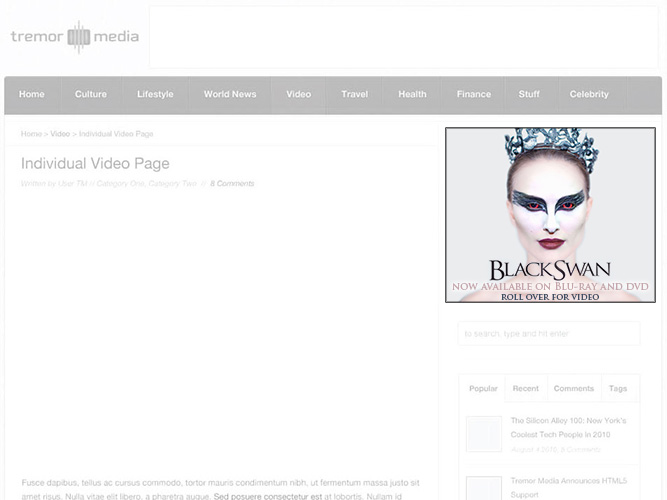
Task: Switch to the Comments sidebar tab
Action: pyautogui.click(x=573, y=389)
